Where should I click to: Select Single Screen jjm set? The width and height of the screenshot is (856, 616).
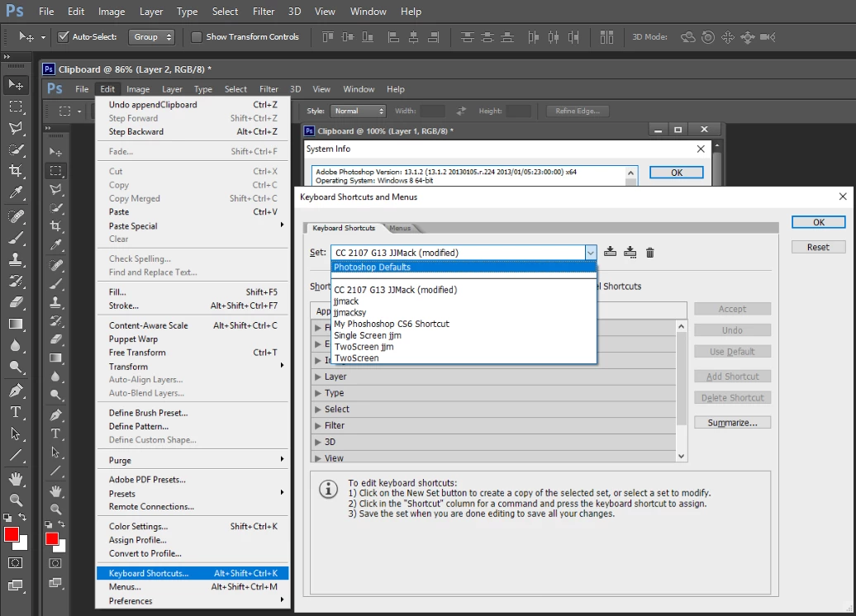(x=464, y=335)
